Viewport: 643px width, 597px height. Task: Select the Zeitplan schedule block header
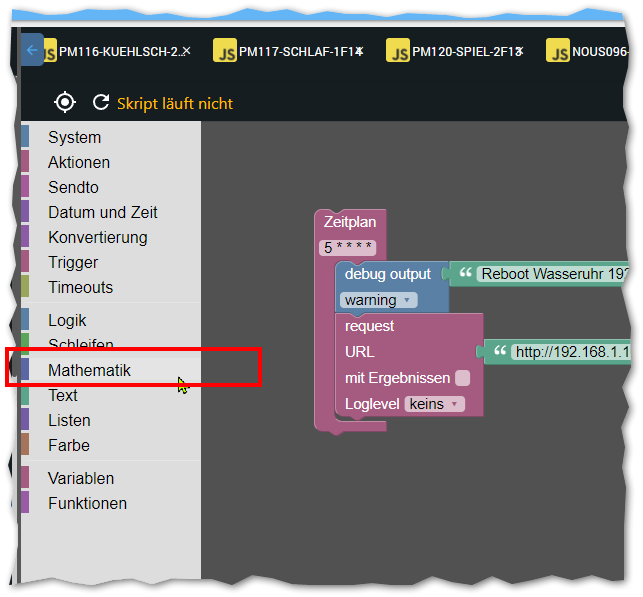click(349, 222)
